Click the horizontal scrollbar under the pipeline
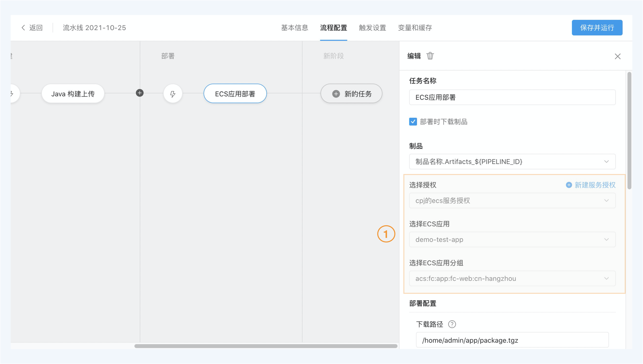643x364 pixels. 266,346
